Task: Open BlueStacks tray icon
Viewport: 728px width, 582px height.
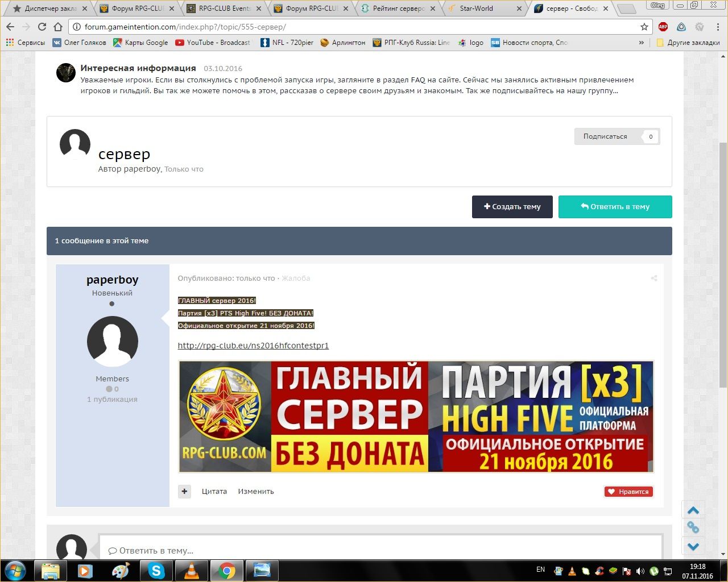Action: pyautogui.click(x=613, y=571)
